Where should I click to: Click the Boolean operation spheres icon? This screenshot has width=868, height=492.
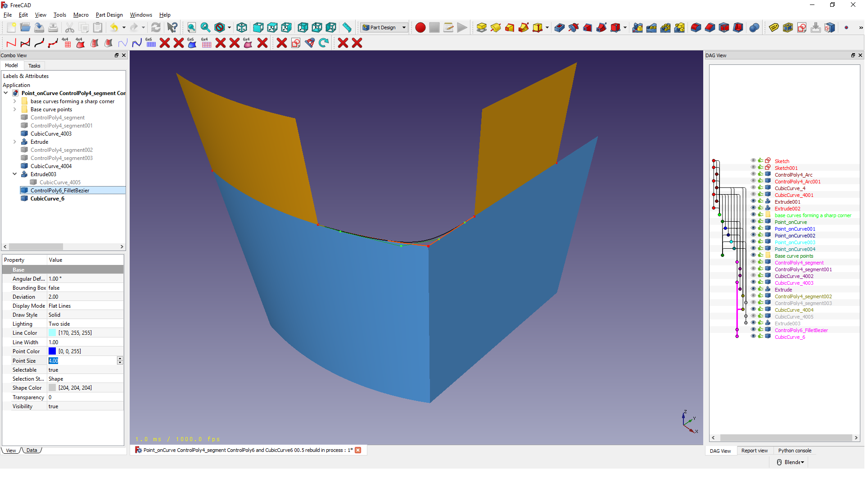[x=754, y=27]
